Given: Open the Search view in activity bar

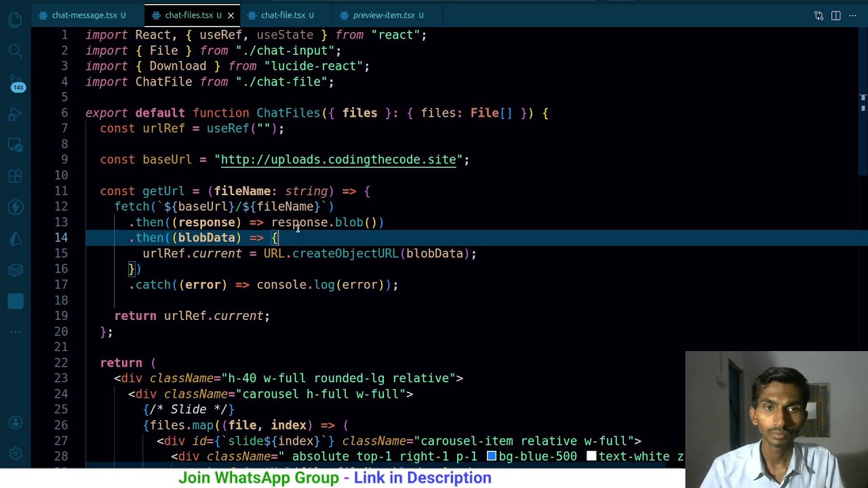Looking at the screenshot, I should click(x=15, y=51).
